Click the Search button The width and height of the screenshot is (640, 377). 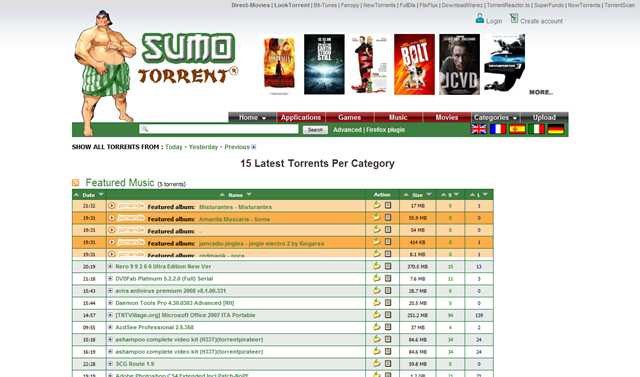(x=315, y=130)
